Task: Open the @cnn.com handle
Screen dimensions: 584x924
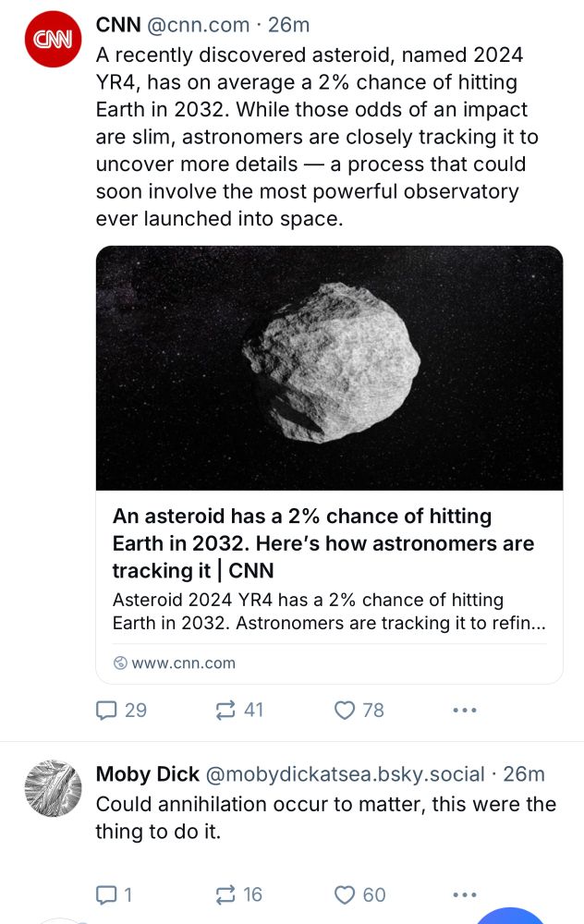Action: click(x=198, y=25)
